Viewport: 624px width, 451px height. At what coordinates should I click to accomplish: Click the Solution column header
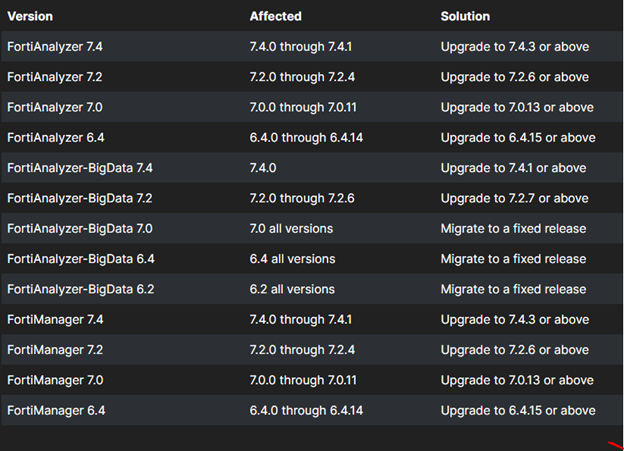pyautogui.click(x=465, y=16)
